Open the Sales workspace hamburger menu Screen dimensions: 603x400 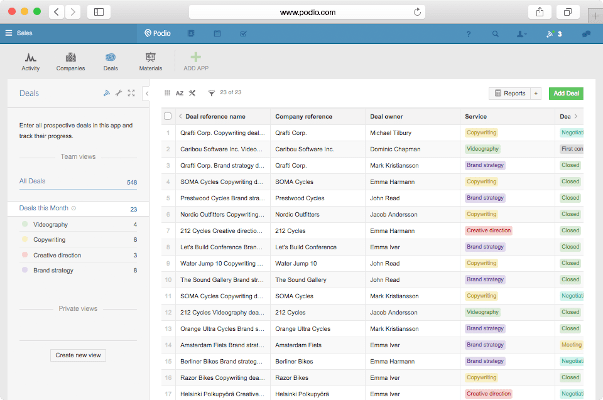[x=8, y=33]
